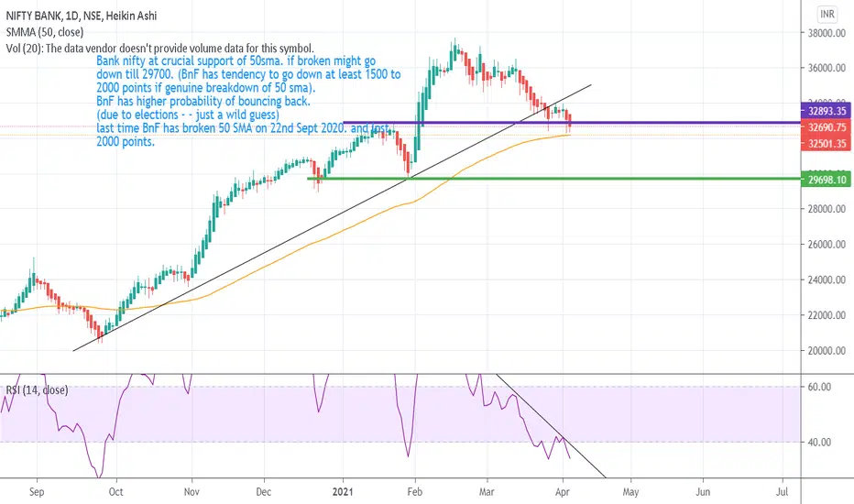Screen dimensions: 854x504
Task: Click the 22000.00 price axis label
Action: click(x=827, y=315)
